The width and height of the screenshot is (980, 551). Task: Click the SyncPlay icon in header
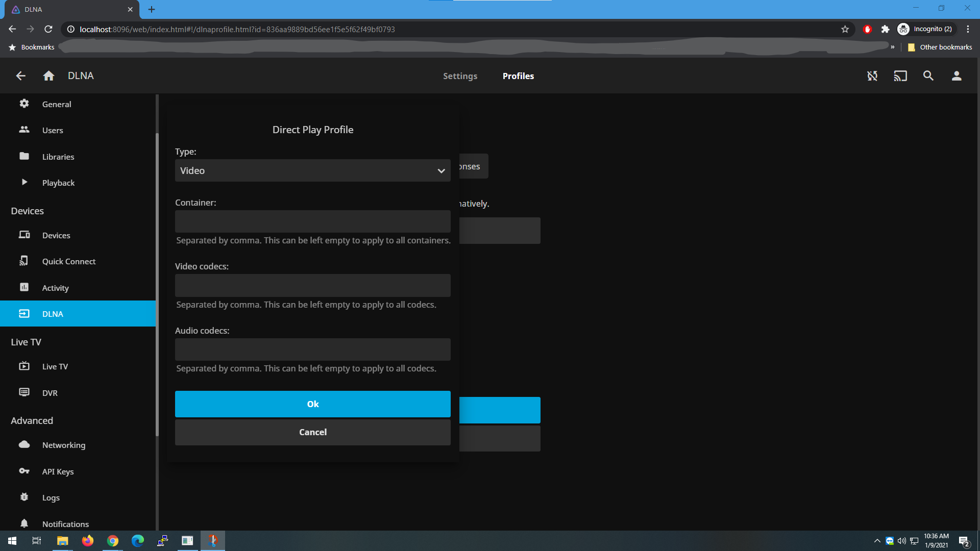[872, 76]
